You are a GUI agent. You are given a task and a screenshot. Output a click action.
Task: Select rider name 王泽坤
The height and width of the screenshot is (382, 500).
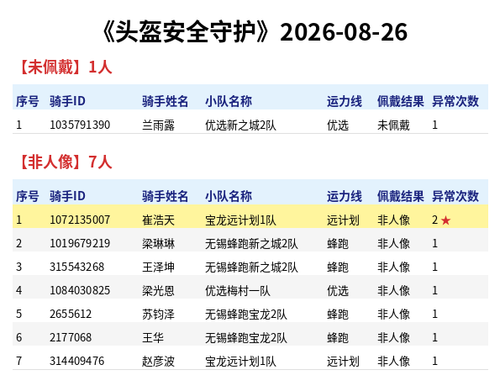click(158, 267)
